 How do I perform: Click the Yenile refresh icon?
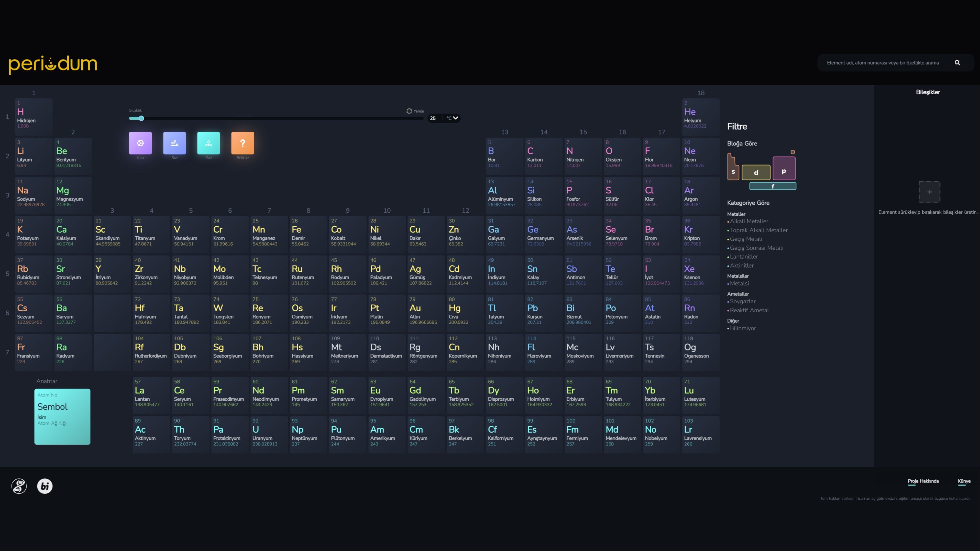point(409,111)
